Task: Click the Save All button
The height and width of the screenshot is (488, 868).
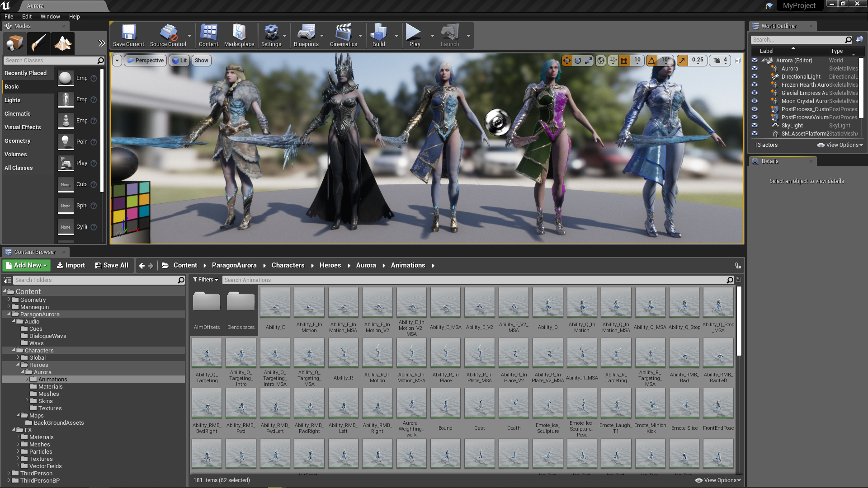Action: [112, 265]
